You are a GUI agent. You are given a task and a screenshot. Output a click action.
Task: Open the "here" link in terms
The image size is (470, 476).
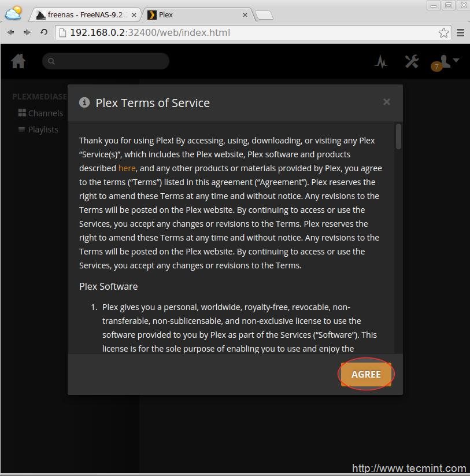[x=127, y=168]
